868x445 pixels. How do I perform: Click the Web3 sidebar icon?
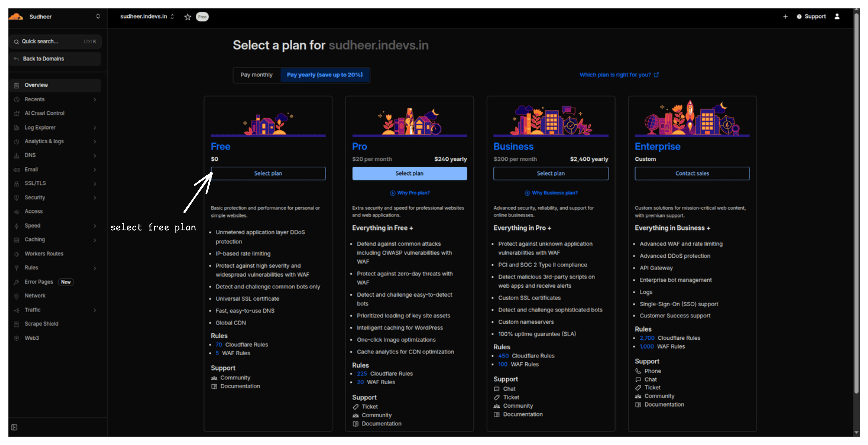tap(17, 338)
